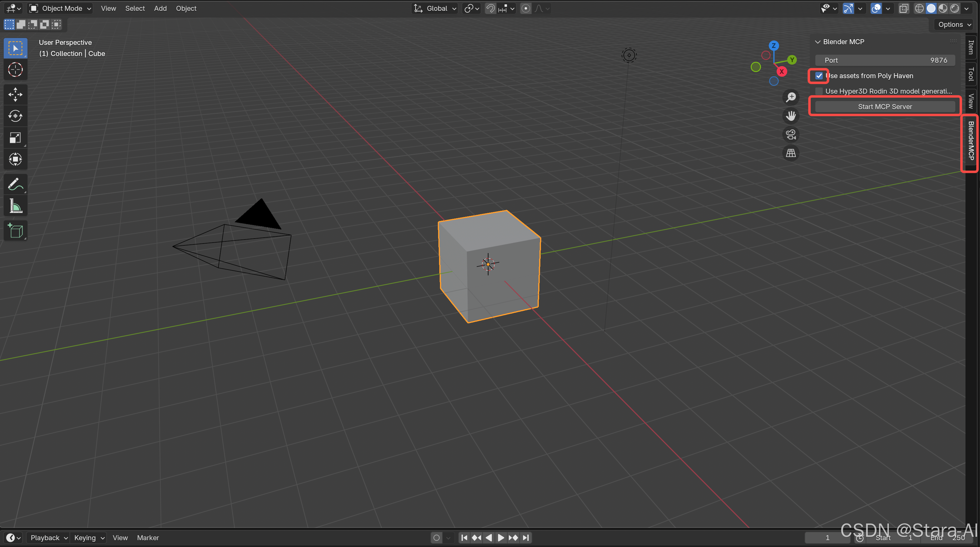Screen dimensions: 980x547
Task: Jump to next keyframe
Action: [x=513, y=537]
